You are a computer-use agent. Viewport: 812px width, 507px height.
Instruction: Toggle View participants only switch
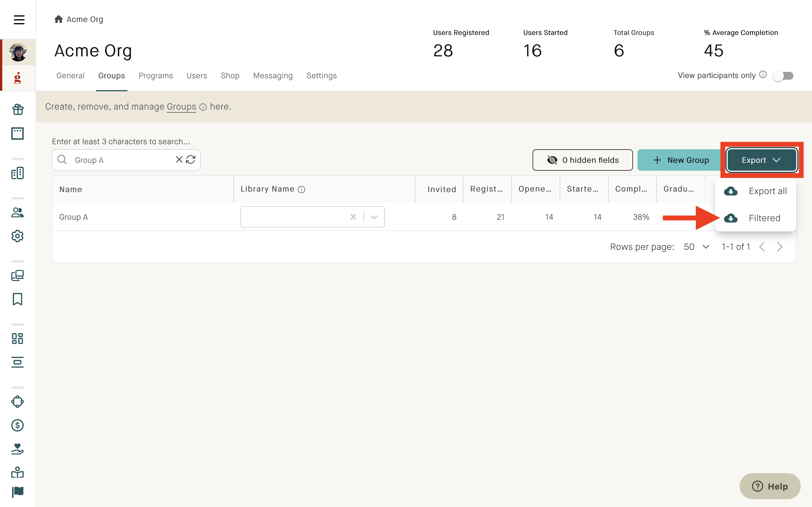point(783,76)
